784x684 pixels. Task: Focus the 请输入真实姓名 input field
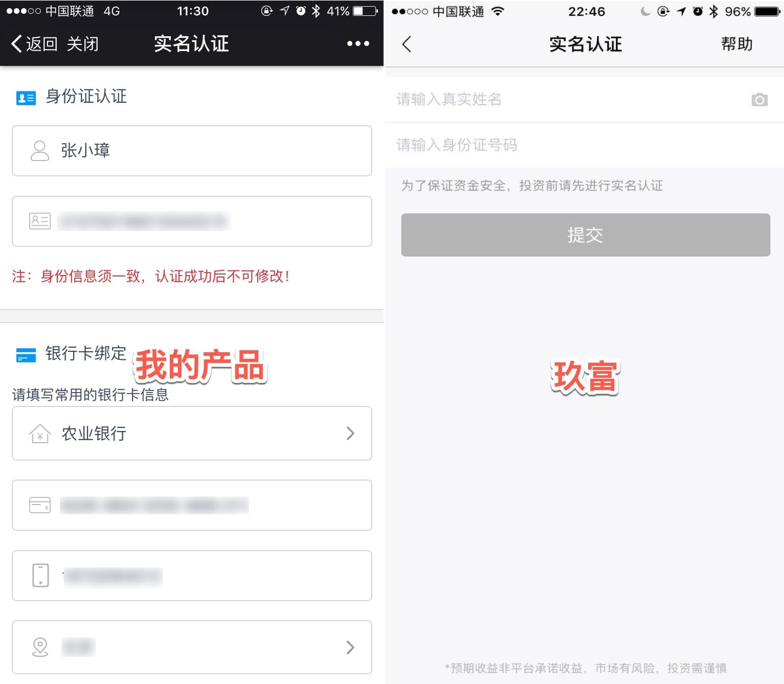(x=585, y=100)
